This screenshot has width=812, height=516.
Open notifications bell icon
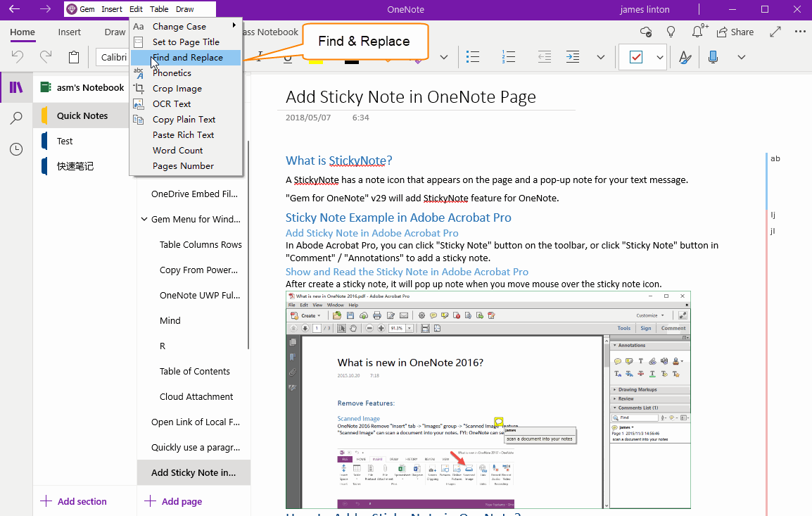tap(697, 32)
